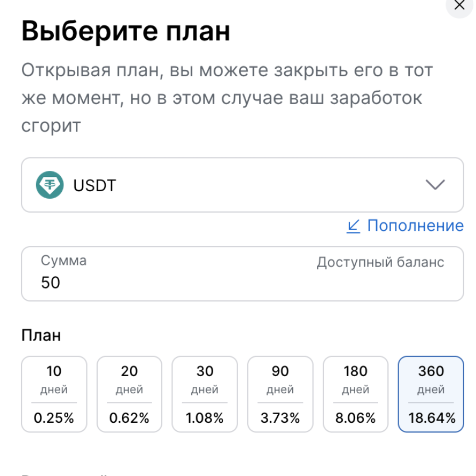476x476 pixels.
Task: Click the Выберите план heading
Action: 126,31
